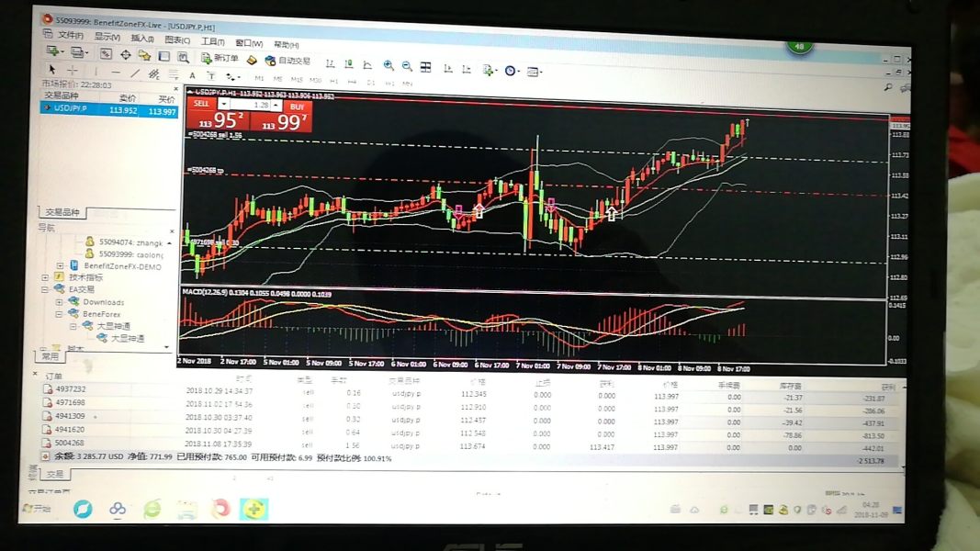Collapse the BeneForex tree node
The height and width of the screenshot is (551, 980).
59,313
